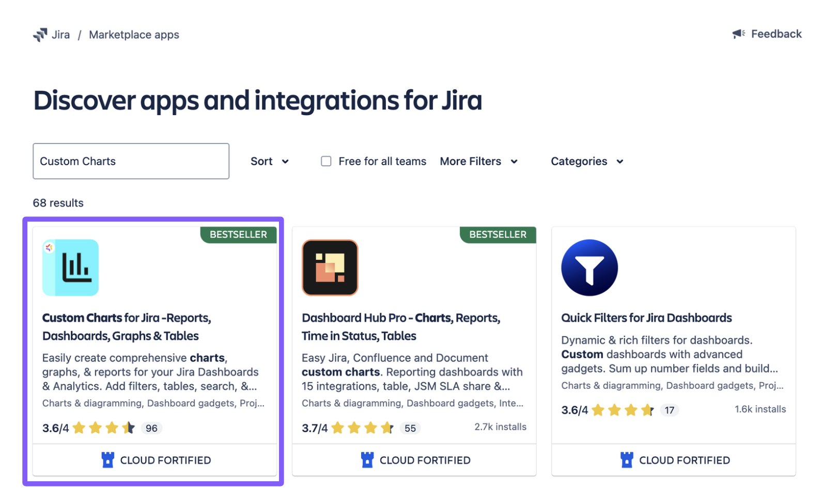Open the Jira breadcrumb link
Image resolution: width=839 pixels, height=504 pixels.
coord(60,35)
